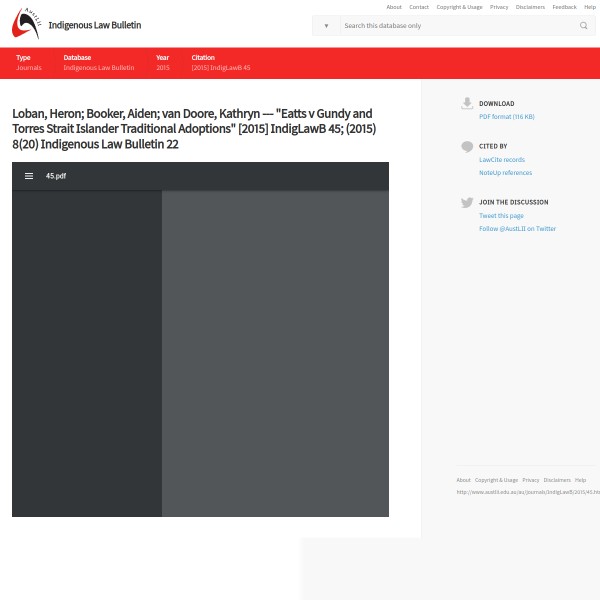Open the About link in top navigation
600x600 pixels.
[394, 7]
